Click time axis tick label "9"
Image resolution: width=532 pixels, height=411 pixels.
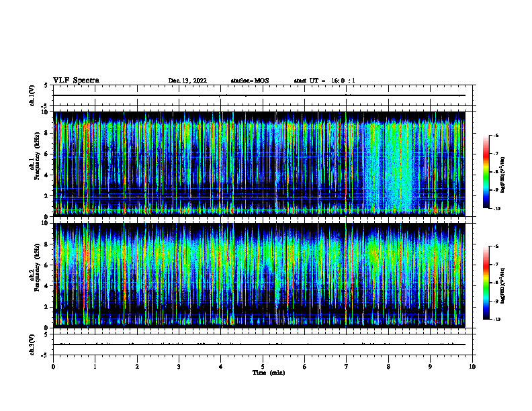click(430, 367)
